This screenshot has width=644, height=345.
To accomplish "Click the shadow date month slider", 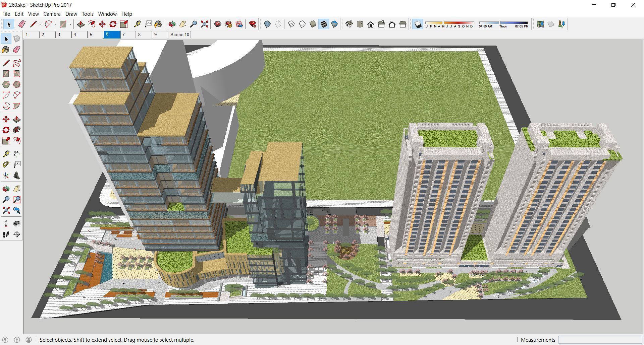I will [x=449, y=24].
